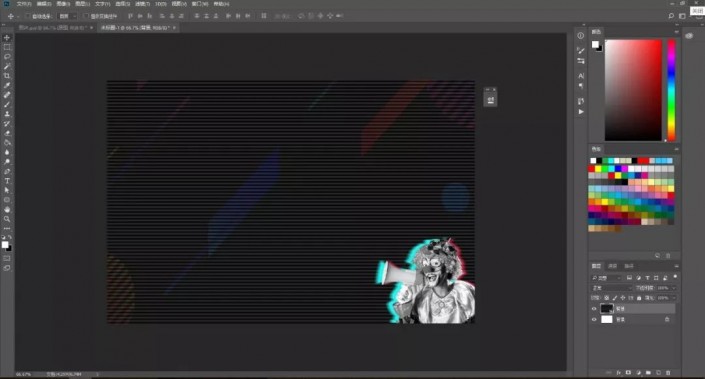Open the Swatches panel flyout menu
Image resolution: width=705 pixels, height=379 pixels.
pyautogui.click(x=676, y=149)
